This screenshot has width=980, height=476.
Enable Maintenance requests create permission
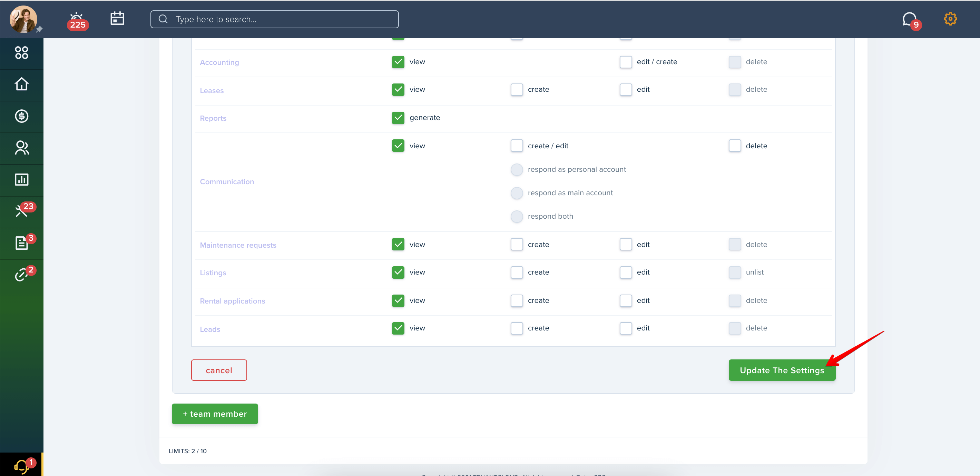click(516, 245)
